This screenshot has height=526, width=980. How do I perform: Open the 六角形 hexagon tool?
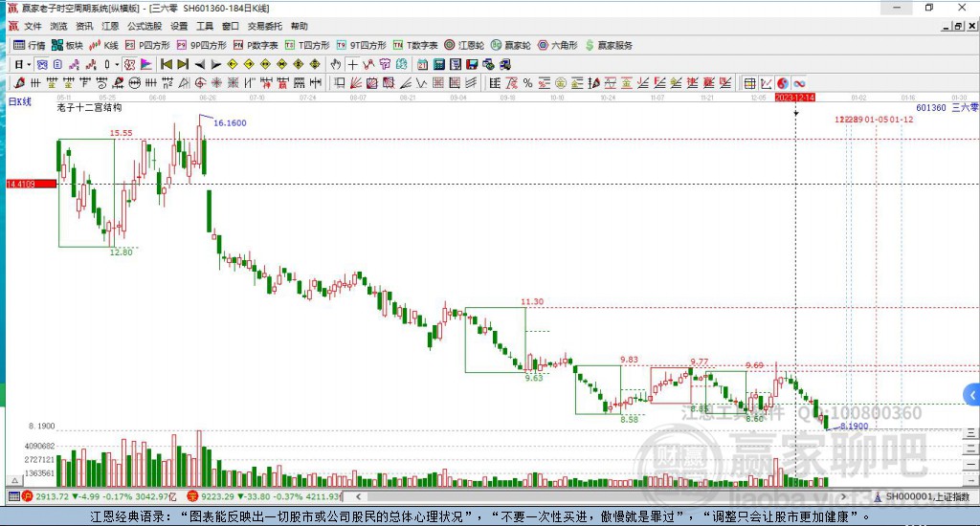tap(558, 45)
